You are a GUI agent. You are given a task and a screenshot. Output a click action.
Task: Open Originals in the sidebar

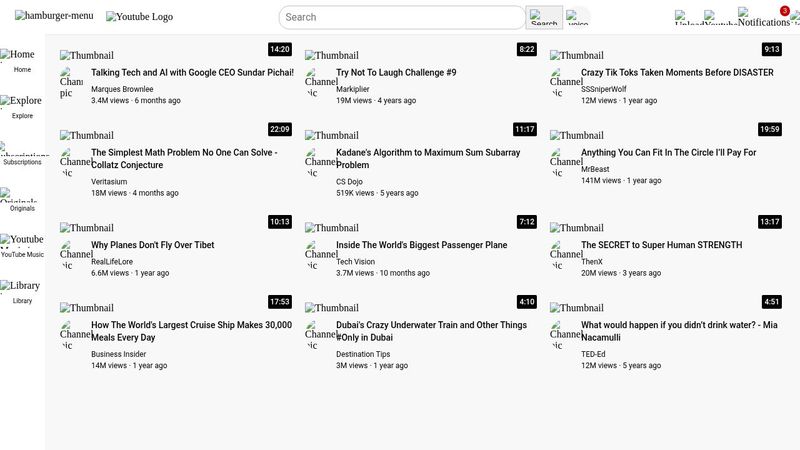coord(22,200)
